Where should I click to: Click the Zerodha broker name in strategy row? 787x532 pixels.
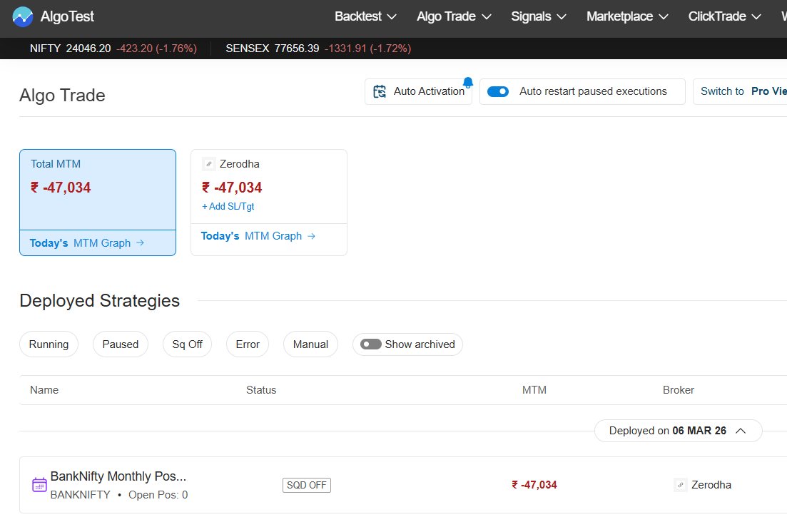711,485
